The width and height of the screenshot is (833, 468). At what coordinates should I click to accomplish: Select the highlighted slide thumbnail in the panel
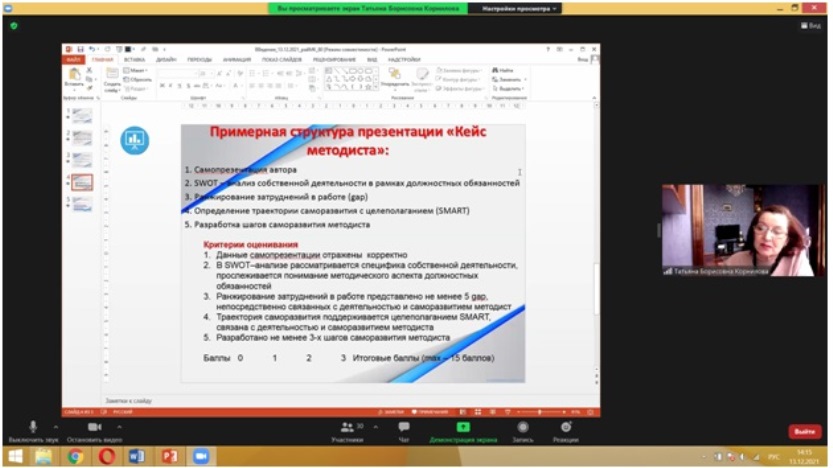[x=82, y=182]
